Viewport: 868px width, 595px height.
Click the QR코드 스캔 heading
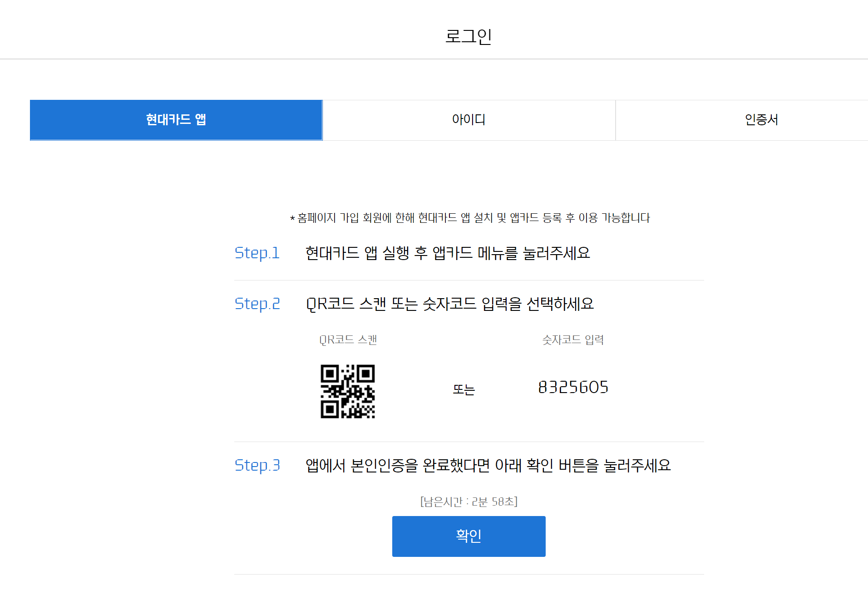tap(348, 340)
